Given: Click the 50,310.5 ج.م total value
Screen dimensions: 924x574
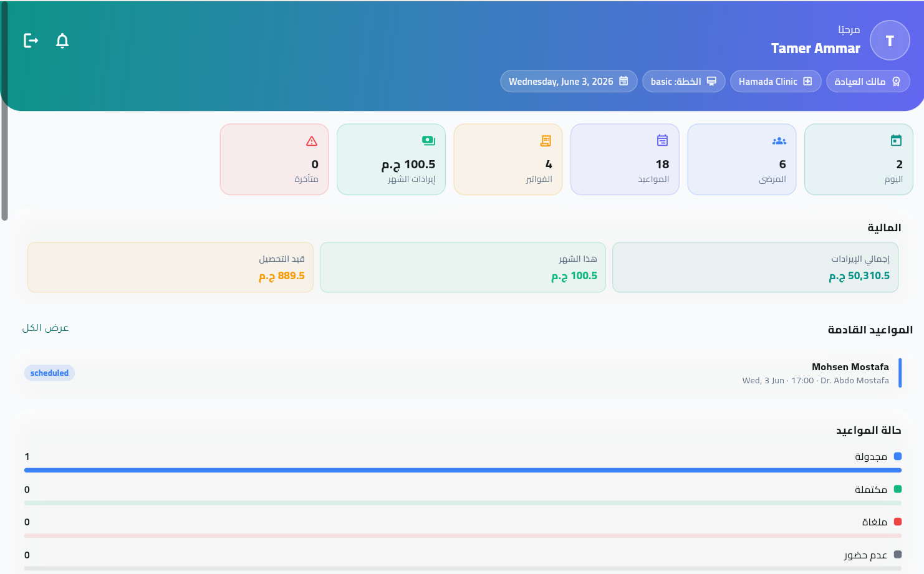Looking at the screenshot, I should 859,276.
